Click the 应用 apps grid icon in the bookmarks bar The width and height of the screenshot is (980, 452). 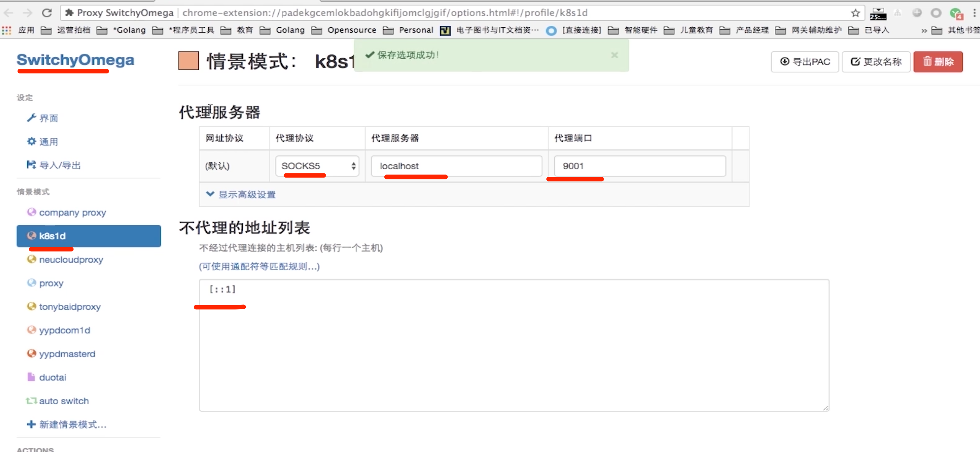tap(6, 30)
